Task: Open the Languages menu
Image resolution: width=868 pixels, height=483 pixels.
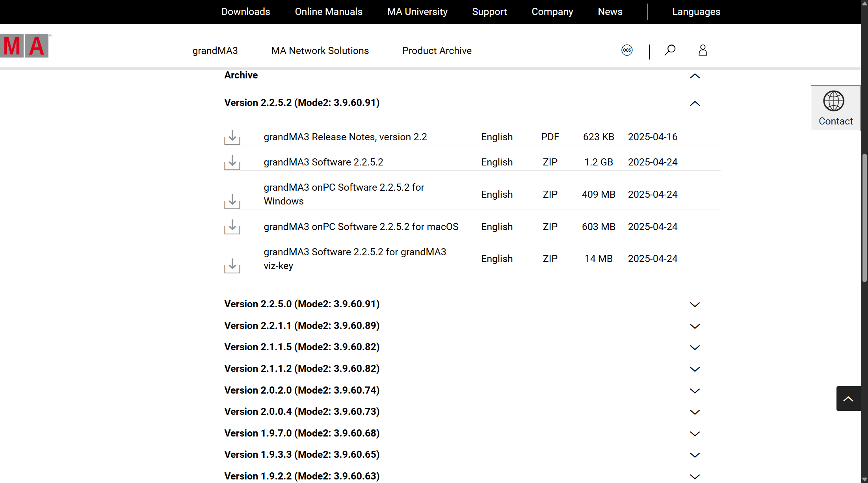Action: point(696,12)
